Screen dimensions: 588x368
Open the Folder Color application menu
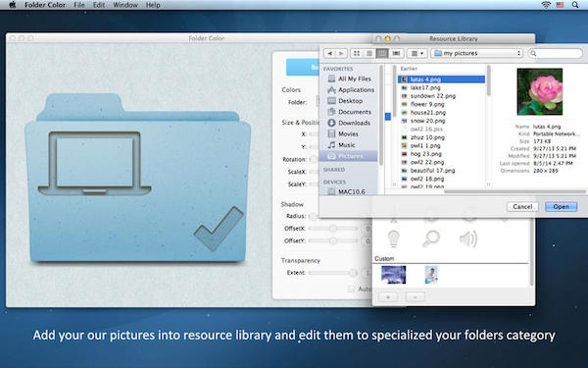[45, 5]
